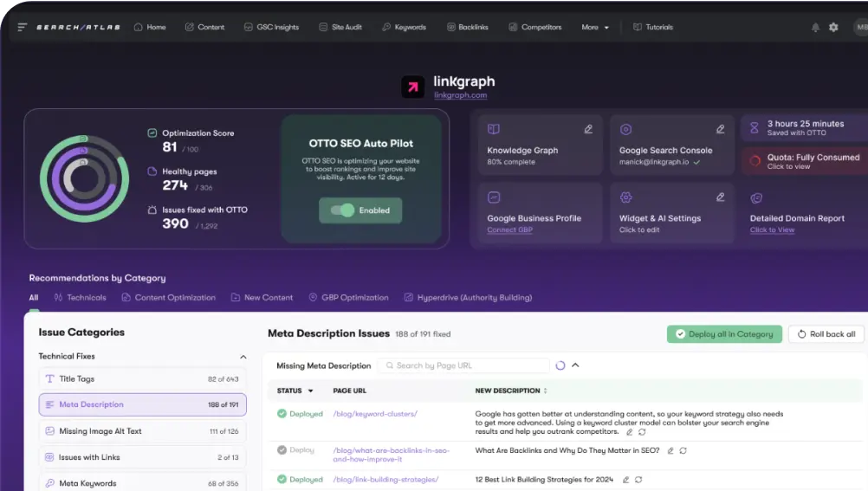Click the notification bell icon

[x=815, y=27]
